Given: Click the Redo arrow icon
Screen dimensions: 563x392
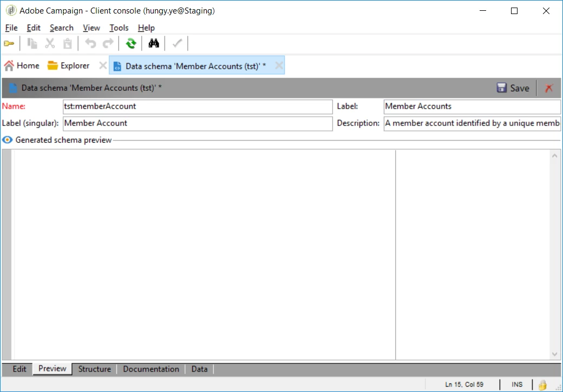Looking at the screenshot, I should tap(108, 44).
